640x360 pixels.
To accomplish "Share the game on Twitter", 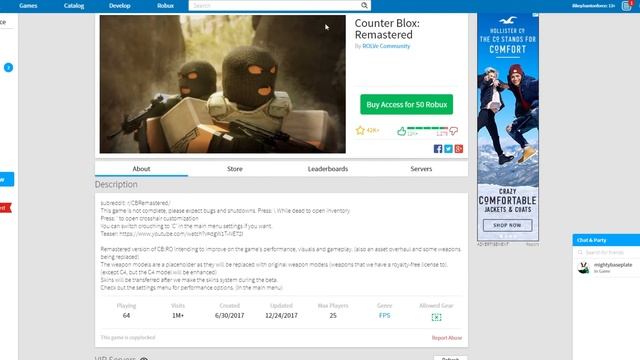I will coord(448,149).
